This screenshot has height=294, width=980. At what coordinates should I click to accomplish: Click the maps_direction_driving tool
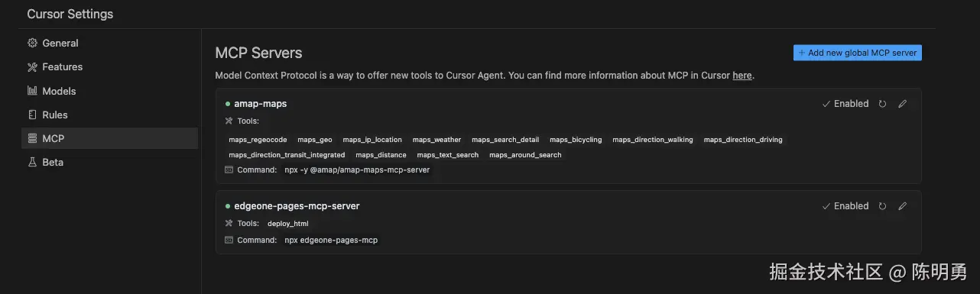coord(743,140)
